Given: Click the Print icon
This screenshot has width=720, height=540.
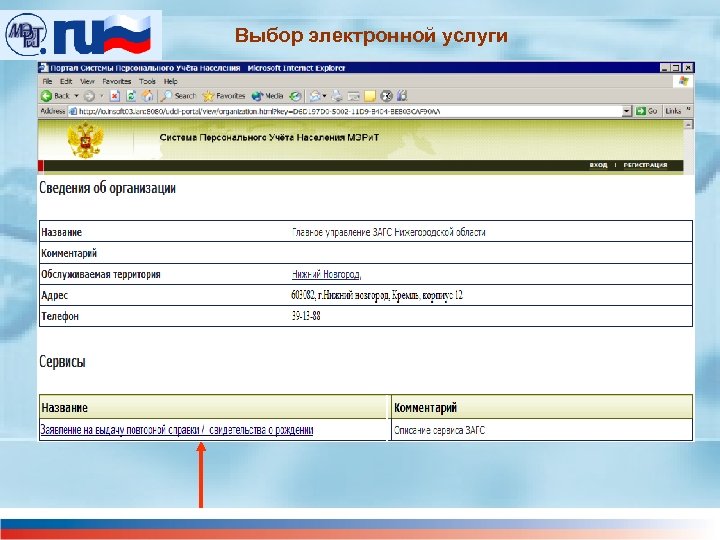Looking at the screenshot, I should [337, 96].
